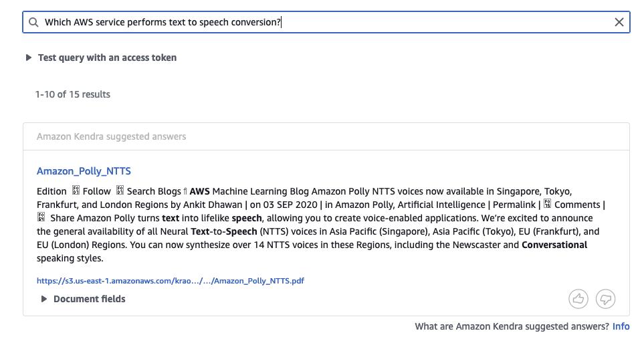Expand the Document fields section
644x345 pixels.
(x=44, y=299)
